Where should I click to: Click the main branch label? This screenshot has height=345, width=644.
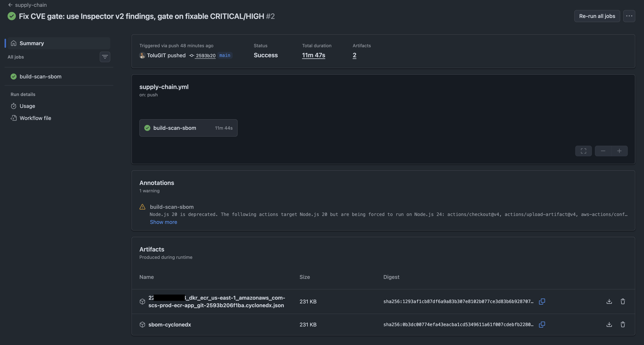[225, 55]
